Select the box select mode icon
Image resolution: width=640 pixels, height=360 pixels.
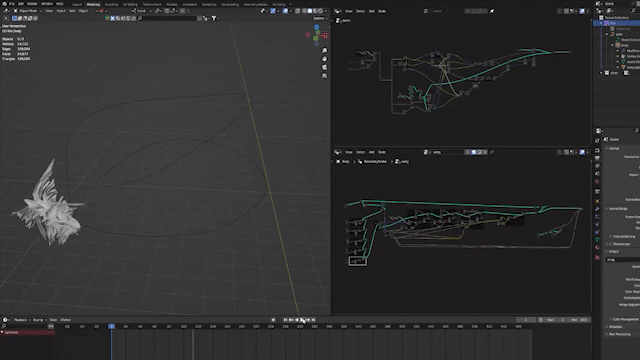pos(14,18)
